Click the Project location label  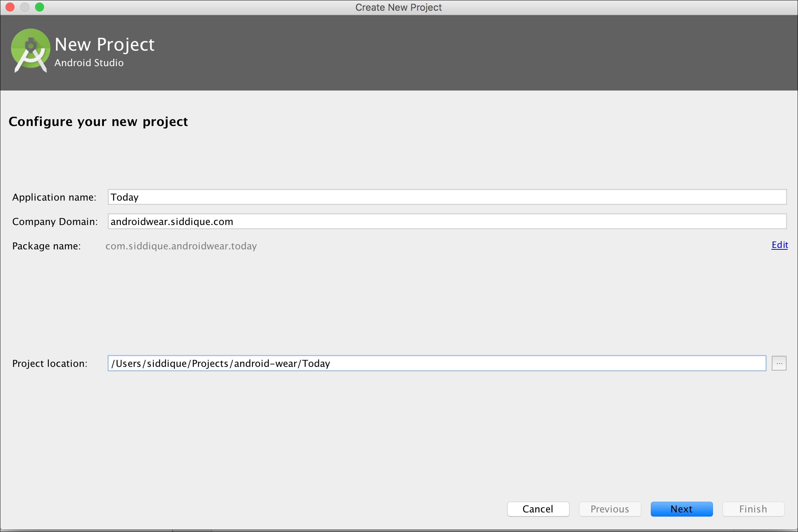coord(50,363)
